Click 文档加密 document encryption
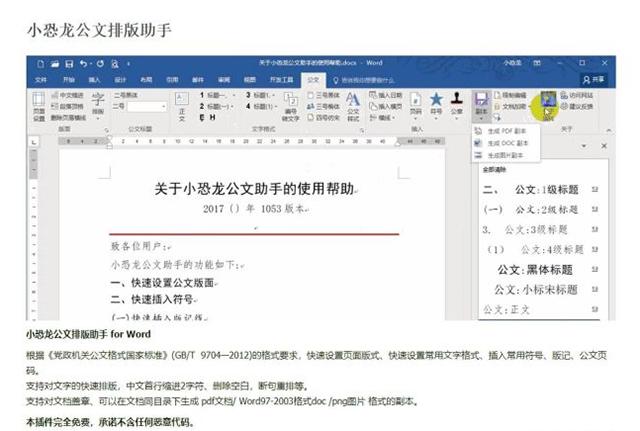Screen dimensions: 640x431 pyautogui.click(x=511, y=107)
